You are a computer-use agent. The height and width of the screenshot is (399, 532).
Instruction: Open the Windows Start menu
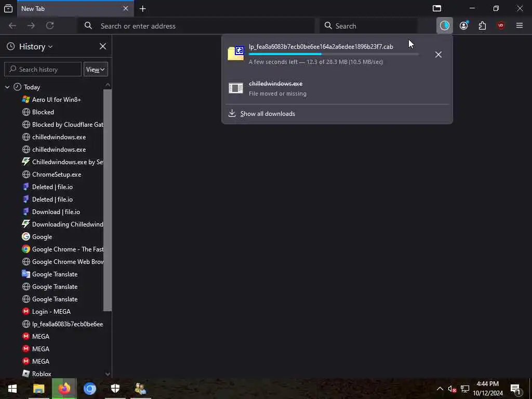click(x=12, y=389)
